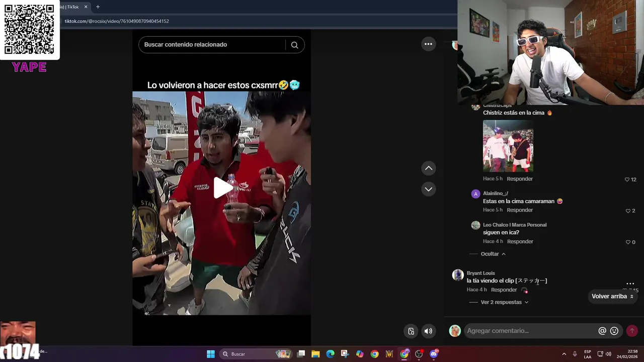The height and width of the screenshot is (362, 644).
Task: Open Task View on the taskbar
Action: pyautogui.click(x=301, y=354)
